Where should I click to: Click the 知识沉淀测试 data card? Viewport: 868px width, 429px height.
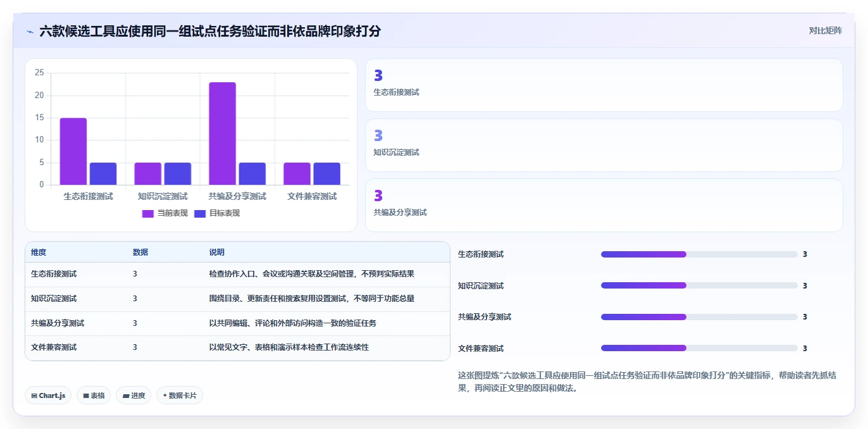(x=604, y=146)
